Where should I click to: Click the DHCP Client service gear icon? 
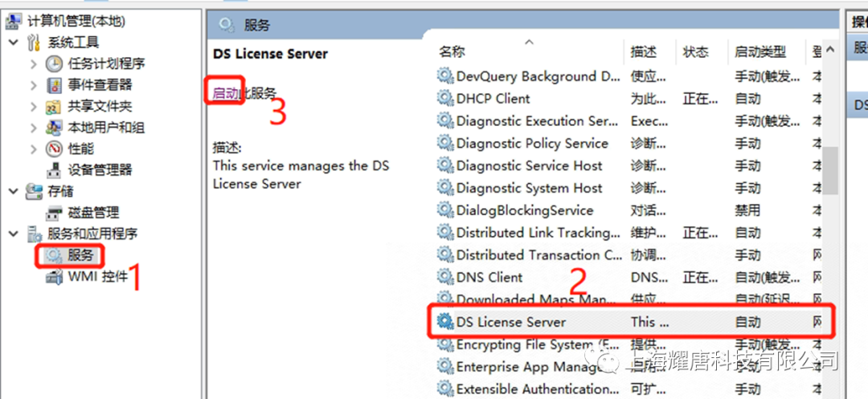tap(444, 98)
